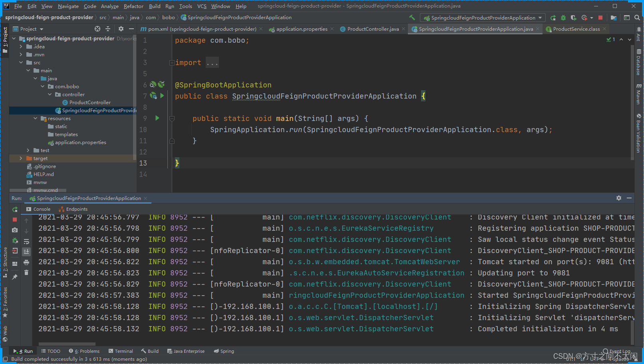
Task: Open Search Everywhere magnifier icon
Action: tap(637, 18)
